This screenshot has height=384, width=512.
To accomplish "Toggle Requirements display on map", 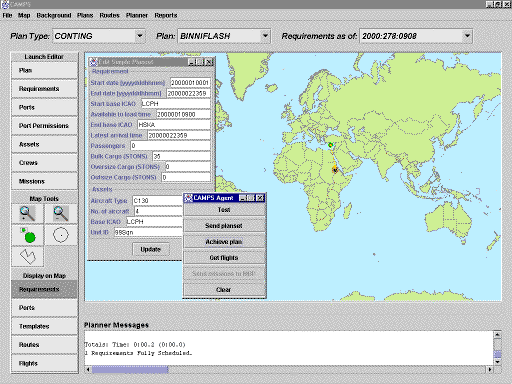I will click(44, 289).
